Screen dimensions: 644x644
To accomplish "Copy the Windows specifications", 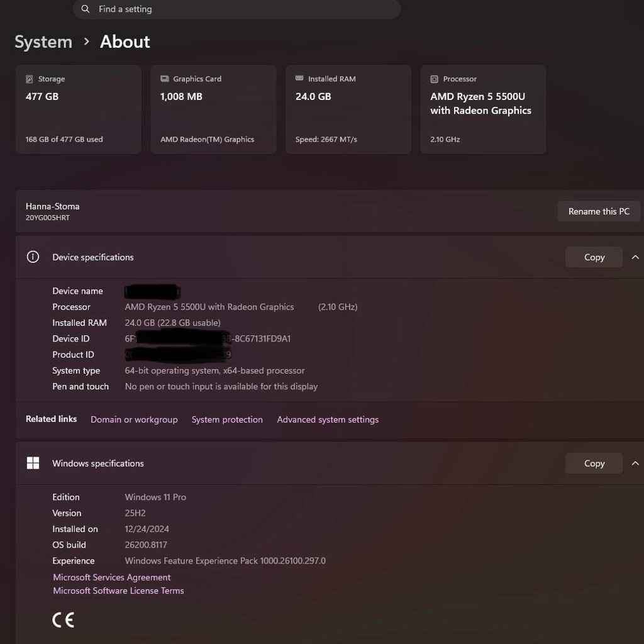I will click(x=594, y=464).
